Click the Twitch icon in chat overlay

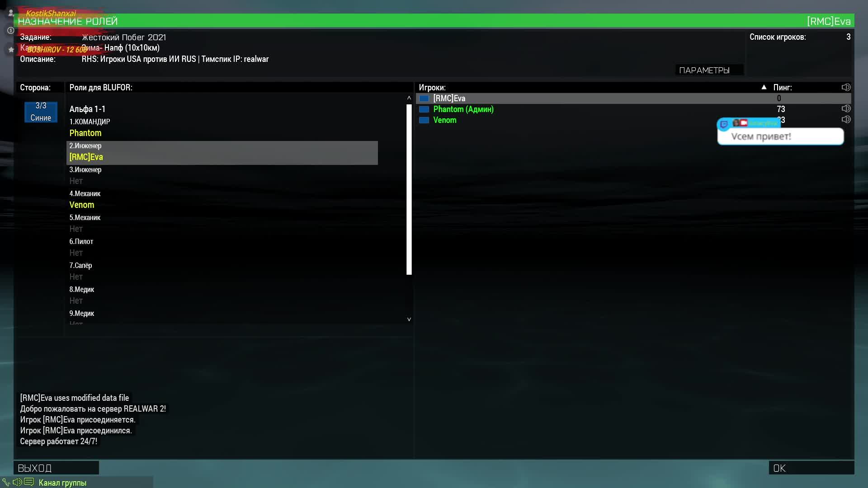coord(724,124)
